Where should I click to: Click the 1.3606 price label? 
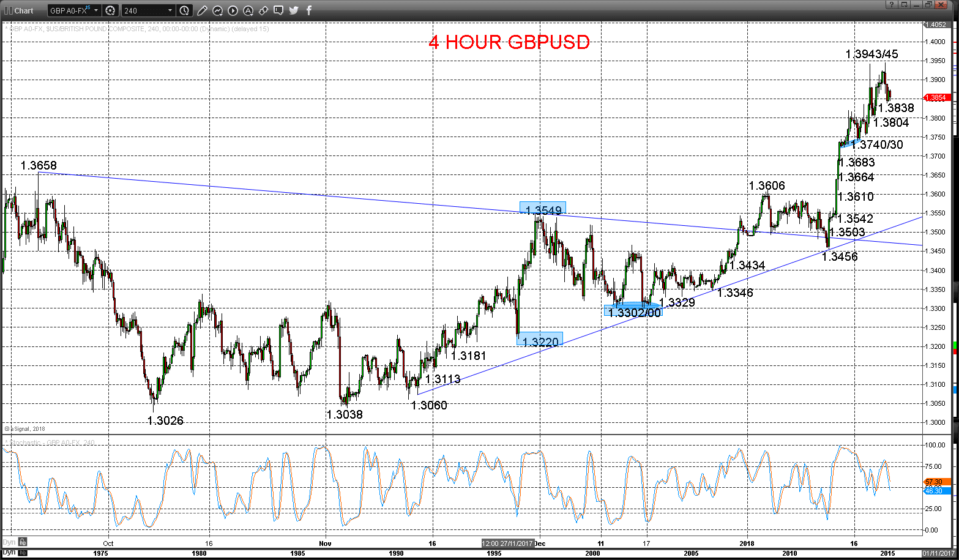767,185
